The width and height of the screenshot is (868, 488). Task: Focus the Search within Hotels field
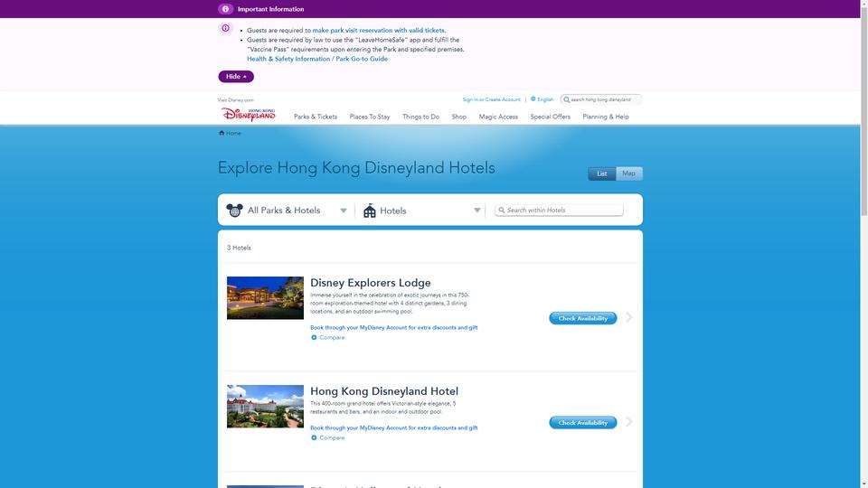[559, 211]
